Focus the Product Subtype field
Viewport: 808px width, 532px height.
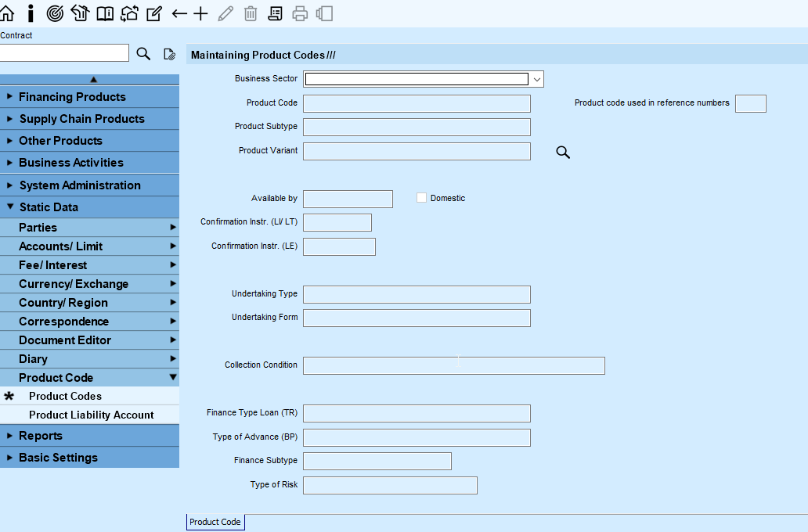pos(417,128)
